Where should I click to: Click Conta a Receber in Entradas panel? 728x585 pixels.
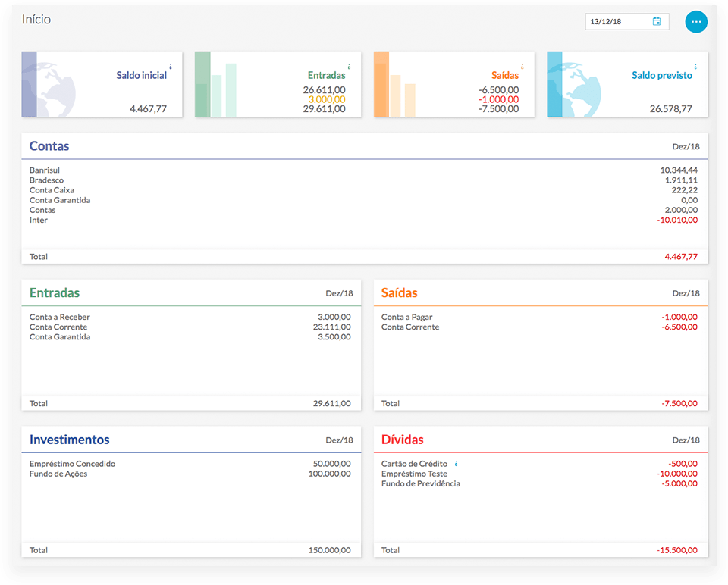[x=60, y=317]
